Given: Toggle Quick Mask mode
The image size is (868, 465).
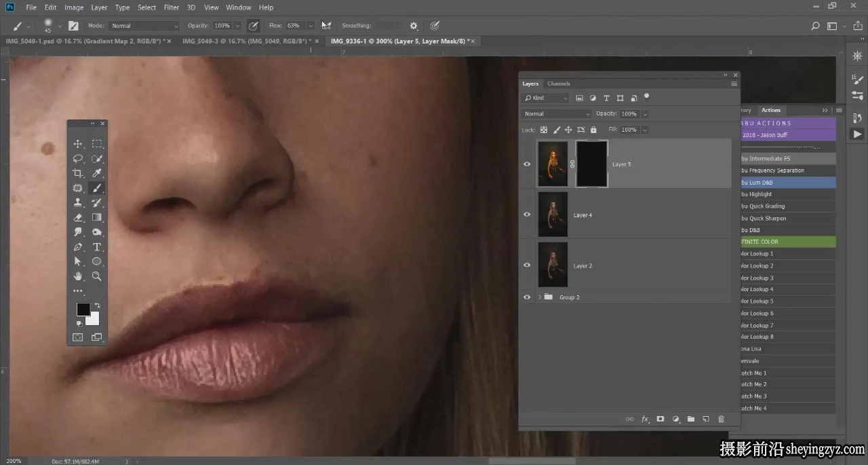Looking at the screenshot, I should click(x=78, y=337).
